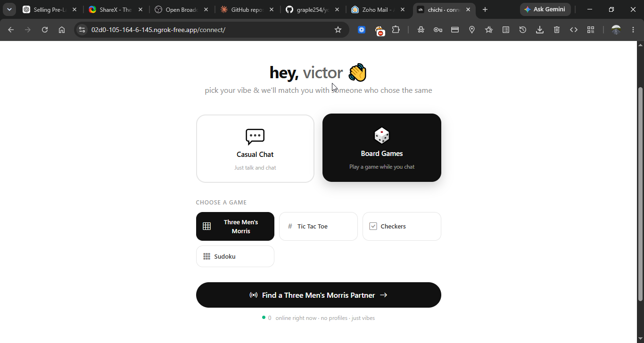Expand the tab search dropdown arrow
The width and height of the screenshot is (644, 343).
click(9, 9)
